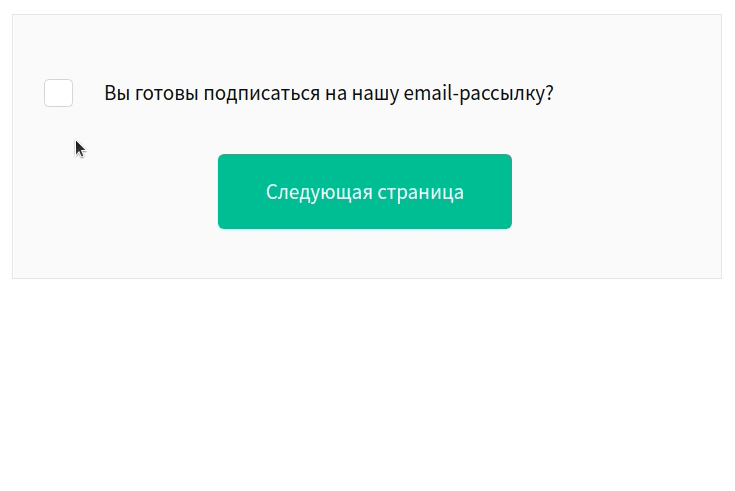Viewport: 735px width, 491px height.
Task: Go to the next page via green button
Action: pyautogui.click(x=365, y=191)
